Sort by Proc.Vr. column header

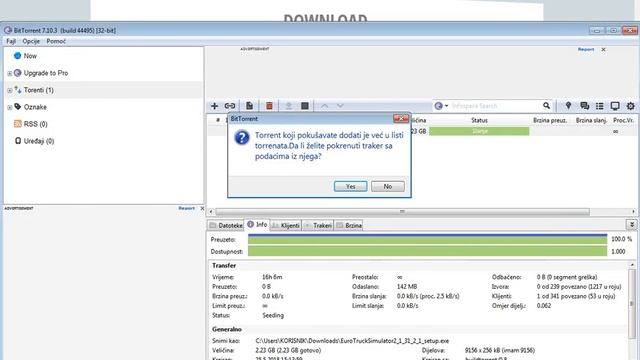pyautogui.click(x=623, y=120)
